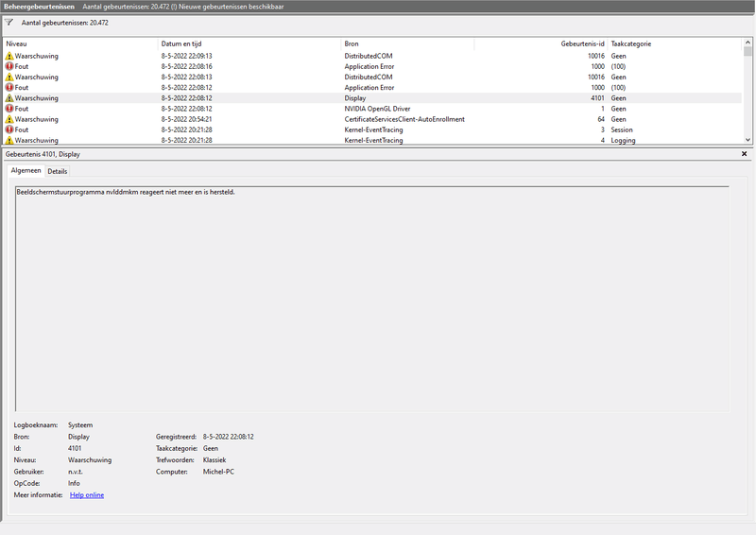
Task: Click Id value '4101' in details
Action: (75, 448)
